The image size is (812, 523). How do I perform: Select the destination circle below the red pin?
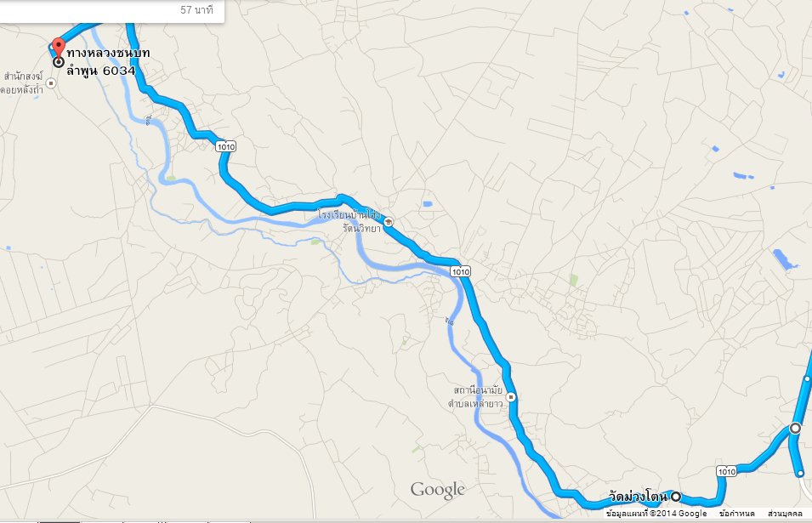[x=59, y=62]
